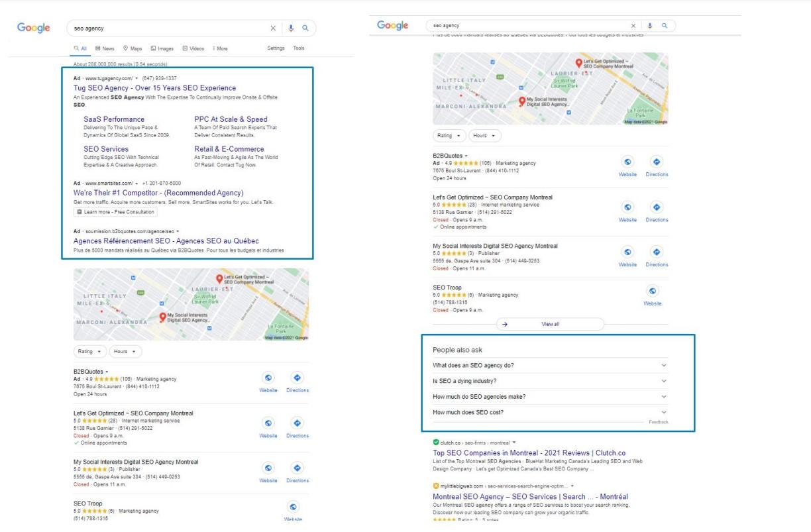The image size is (811, 532).
Task: Open the Tools menu
Action: [x=299, y=48]
